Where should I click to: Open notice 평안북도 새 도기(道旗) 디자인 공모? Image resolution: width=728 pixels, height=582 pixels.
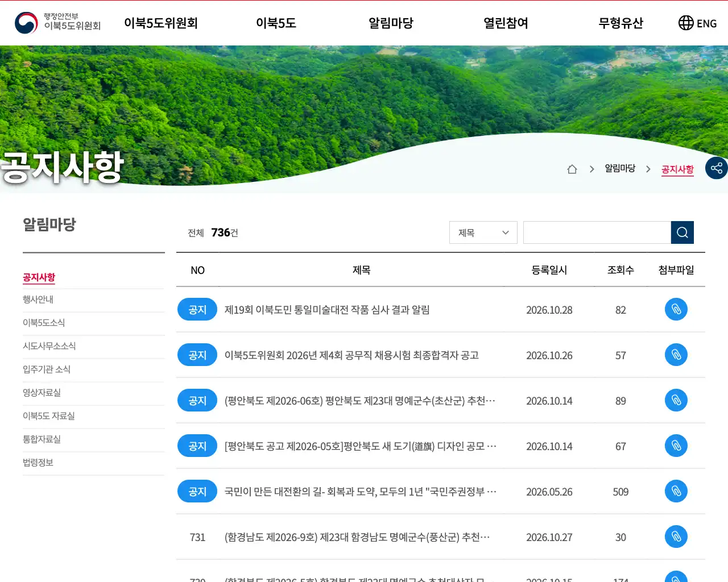361,446
